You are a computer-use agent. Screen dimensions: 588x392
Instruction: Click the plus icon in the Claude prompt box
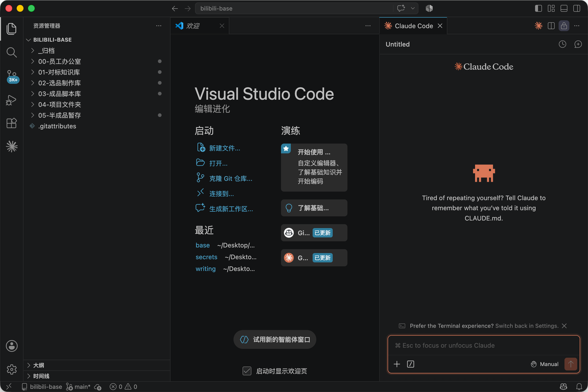[x=397, y=364]
